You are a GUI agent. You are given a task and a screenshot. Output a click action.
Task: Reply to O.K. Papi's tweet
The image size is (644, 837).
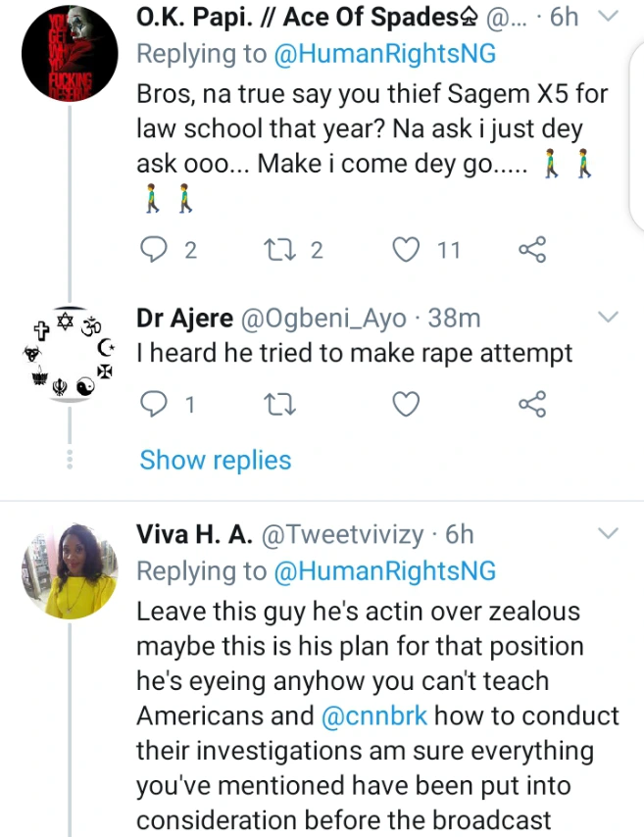[x=154, y=250]
